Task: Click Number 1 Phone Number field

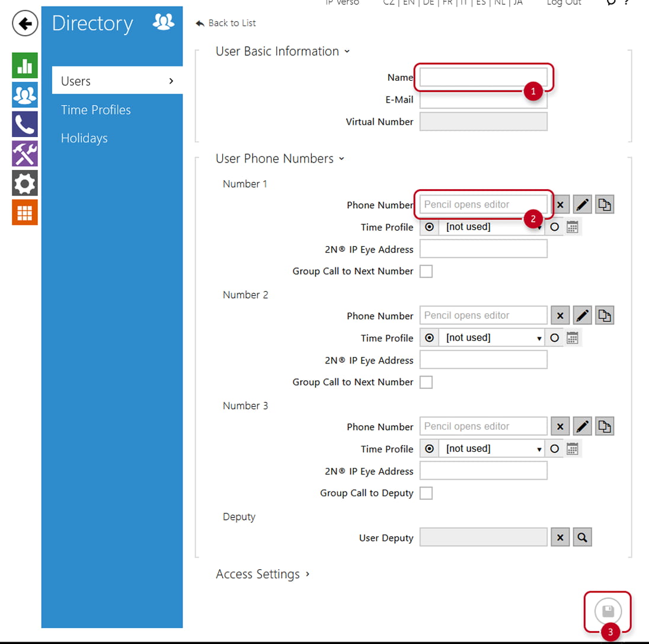Action: click(x=484, y=205)
